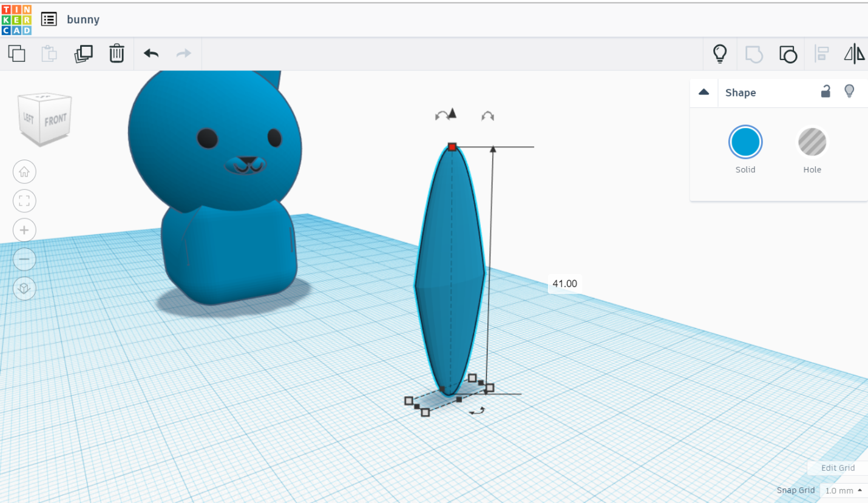Open the designs list icon beside bunny
The image size is (868, 503).
pos(49,19)
